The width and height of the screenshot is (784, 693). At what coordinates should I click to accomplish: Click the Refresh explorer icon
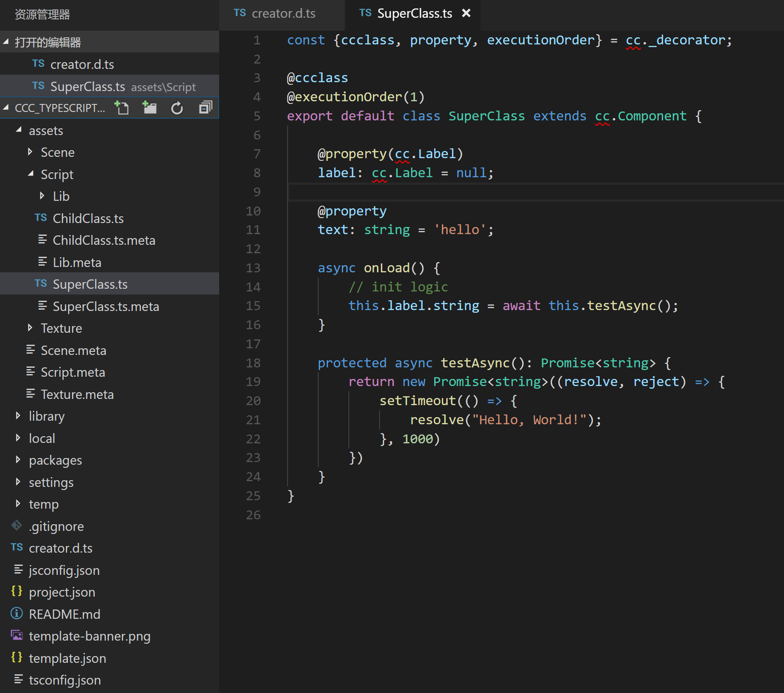[x=177, y=108]
